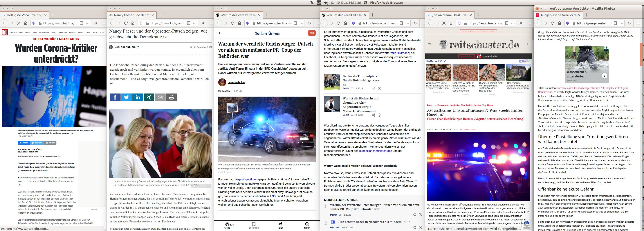Open site info lock in jungefreiheit window
The image size is (644, 231).
pyautogui.click(x=574, y=23)
